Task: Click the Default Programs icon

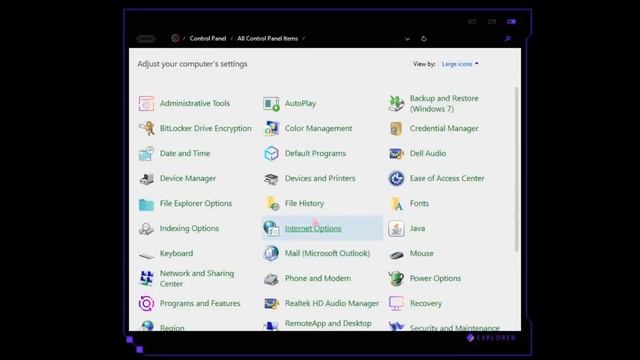Action: pos(271,153)
